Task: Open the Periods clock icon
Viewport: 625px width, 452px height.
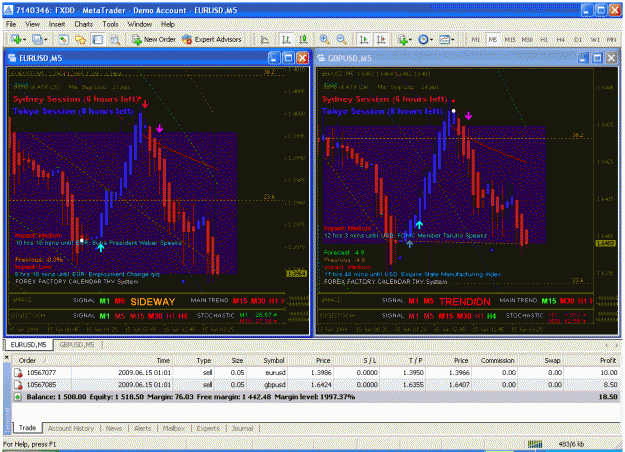Action: [x=423, y=39]
